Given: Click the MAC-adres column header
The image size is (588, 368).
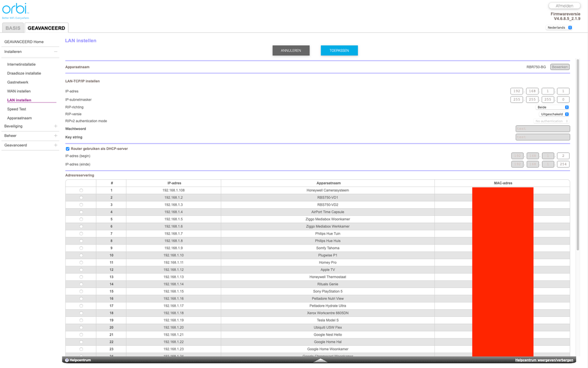Looking at the screenshot, I should (x=503, y=183).
